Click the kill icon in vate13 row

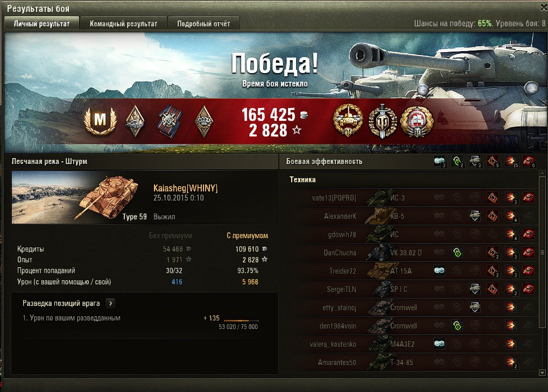529,197
